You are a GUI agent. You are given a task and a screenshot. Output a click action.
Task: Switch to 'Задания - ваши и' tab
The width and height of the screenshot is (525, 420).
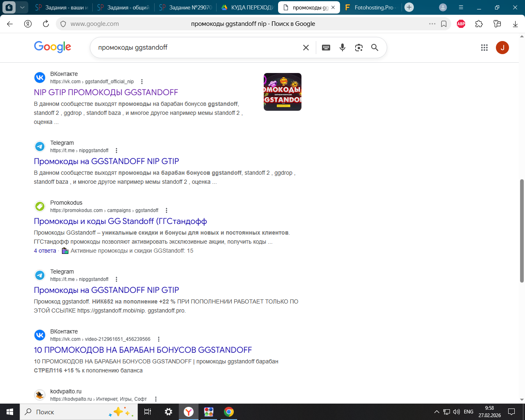(x=62, y=7)
